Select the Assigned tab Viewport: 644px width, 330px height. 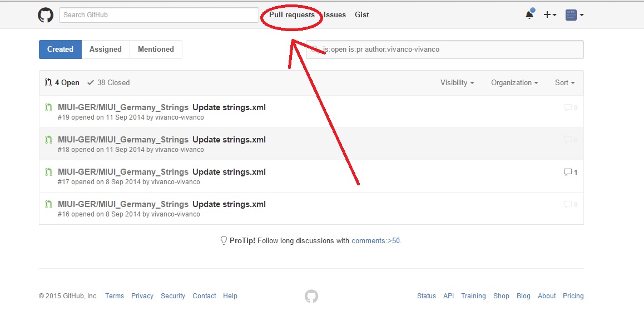coord(106,50)
